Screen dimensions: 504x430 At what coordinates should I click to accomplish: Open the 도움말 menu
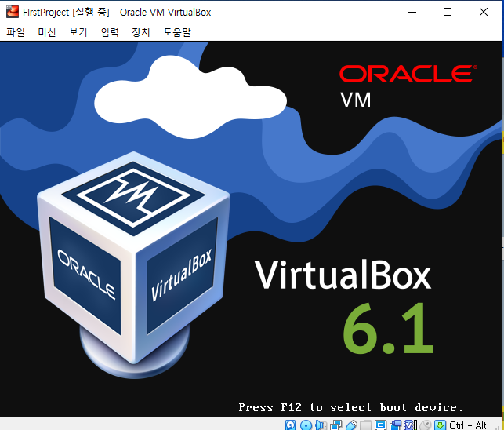(x=177, y=32)
